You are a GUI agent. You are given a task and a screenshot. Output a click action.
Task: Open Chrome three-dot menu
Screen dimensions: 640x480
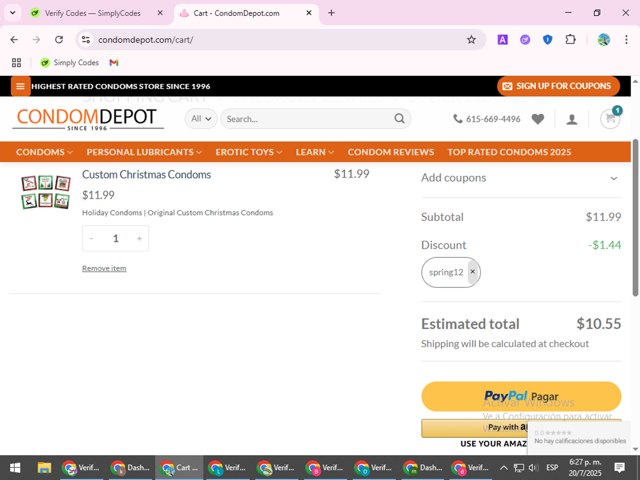626,40
